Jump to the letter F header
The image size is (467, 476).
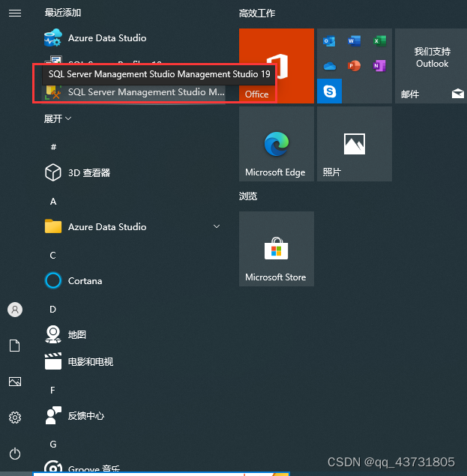tap(52, 390)
